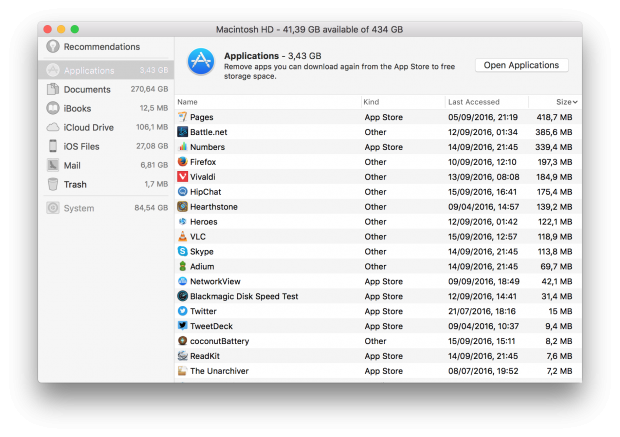Click the Twitter app icon

[182, 311]
